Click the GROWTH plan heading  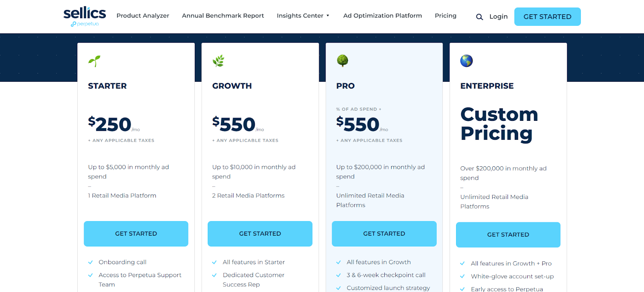pos(232,86)
